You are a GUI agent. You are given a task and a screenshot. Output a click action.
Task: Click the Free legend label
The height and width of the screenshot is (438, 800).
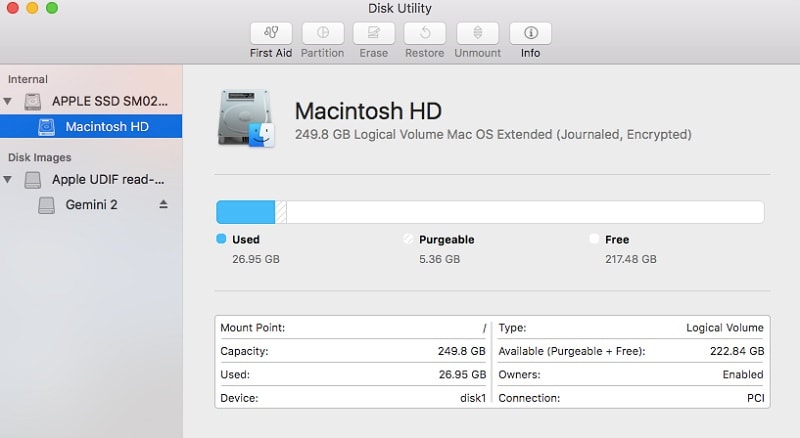coord(617,239)
